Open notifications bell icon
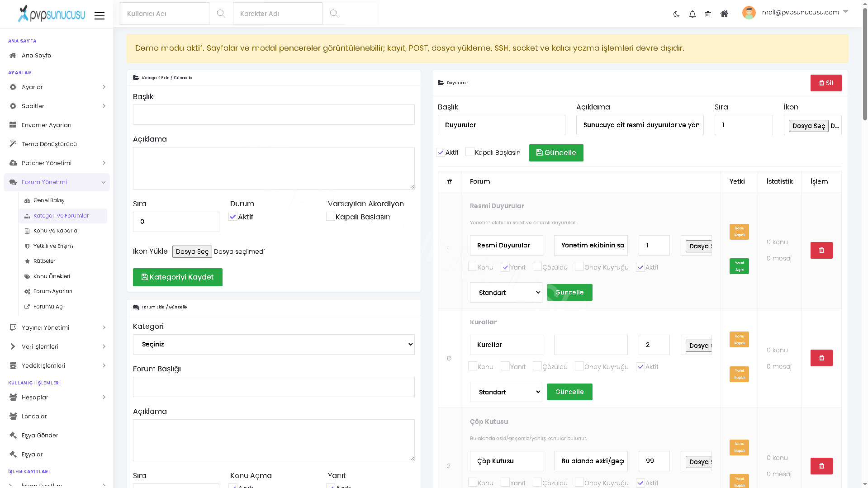The image size is (868, 488). pyautogui.click(x=692, y=14)
